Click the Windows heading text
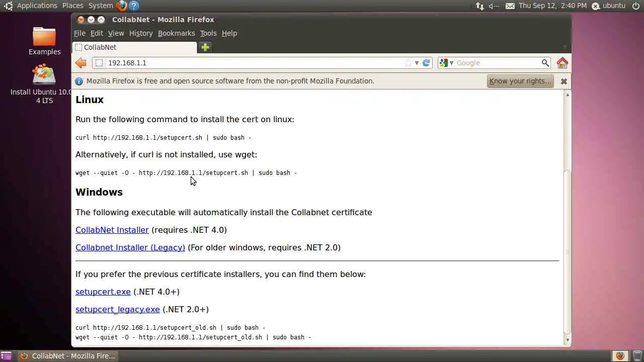Viewport: 644px width, 362px height. click(99, 192)
